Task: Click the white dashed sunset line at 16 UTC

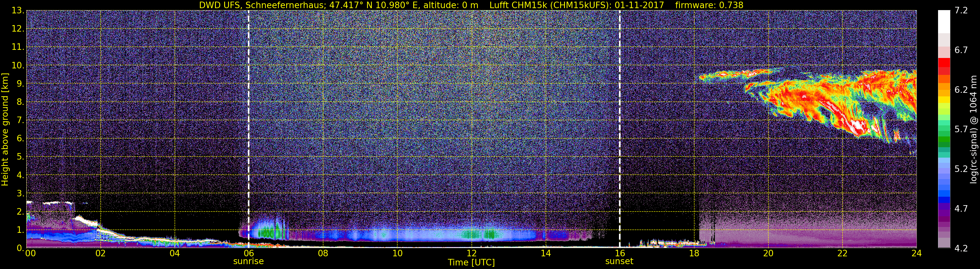Action: 619,129
